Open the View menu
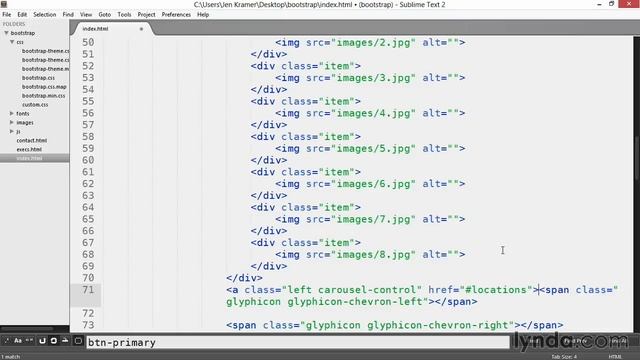 86,14
